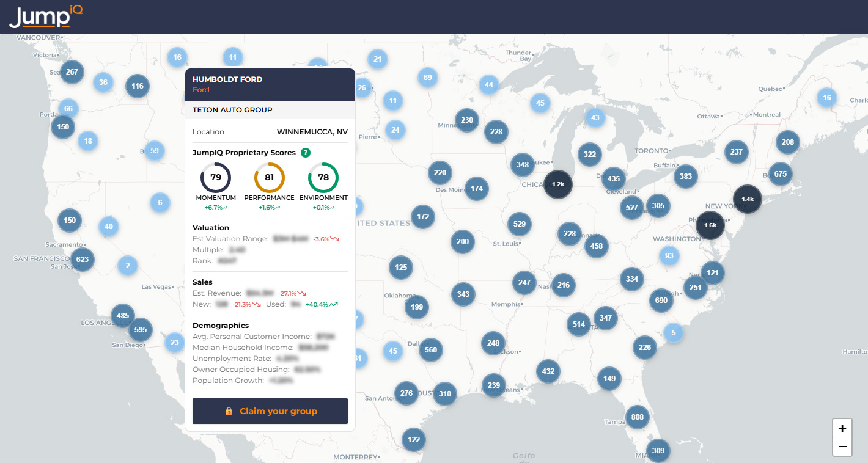Click the TETON AUTO GROUP name
868x463 pixels.
coord(232,110)
